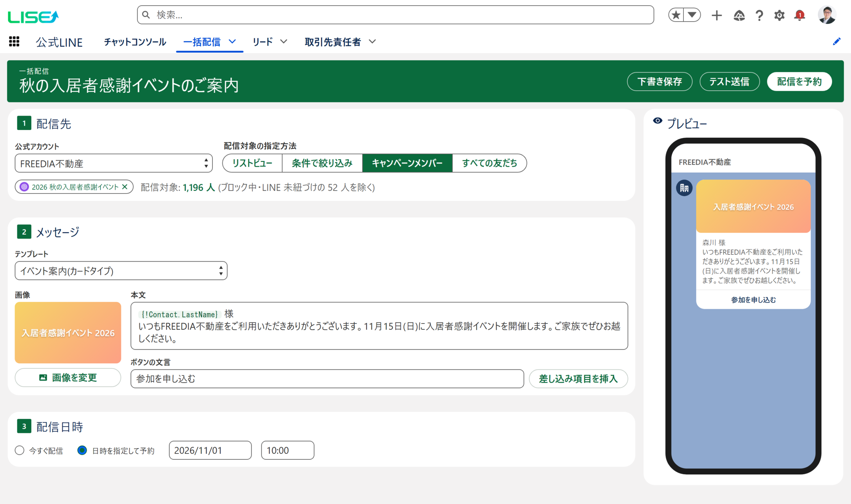Click the 10:00 time field
Screen dimensions: 851x504
click(288, 450)
